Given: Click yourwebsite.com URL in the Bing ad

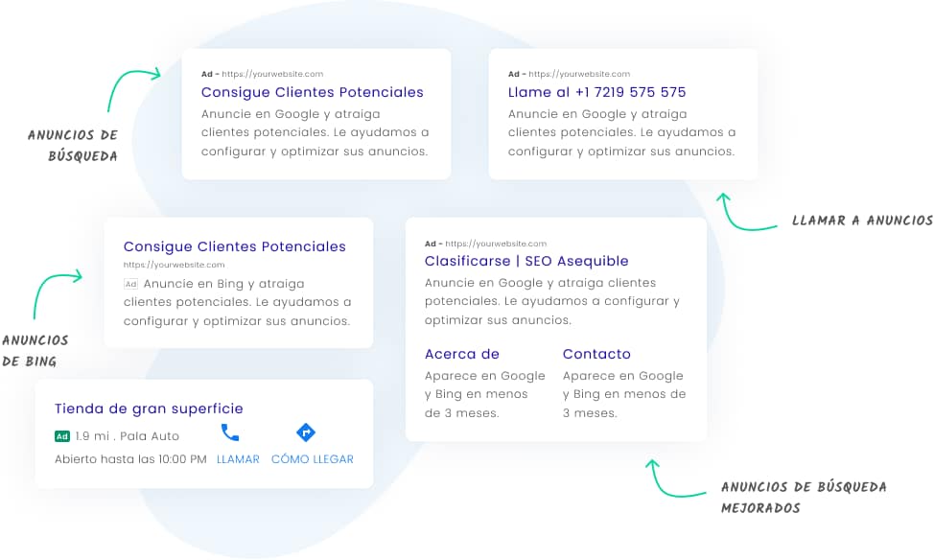Looking at the screenshot, I should [174, 265].
